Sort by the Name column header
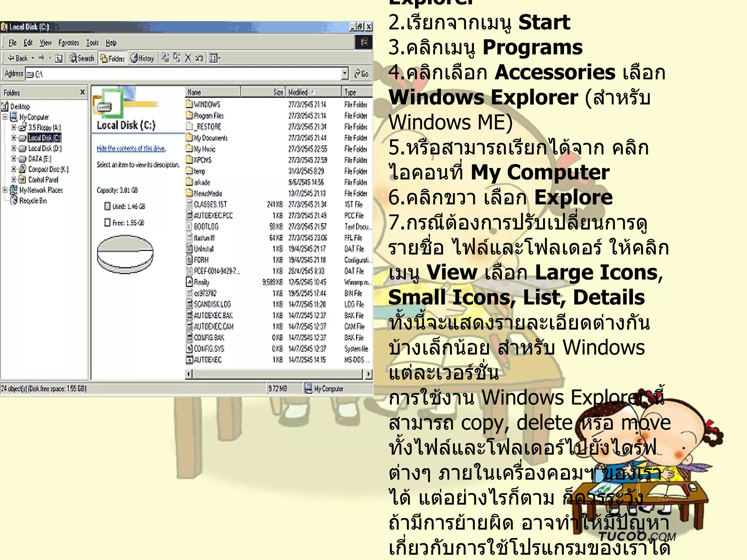This screenshot has height=560, width=747. [x=213, y=92]
